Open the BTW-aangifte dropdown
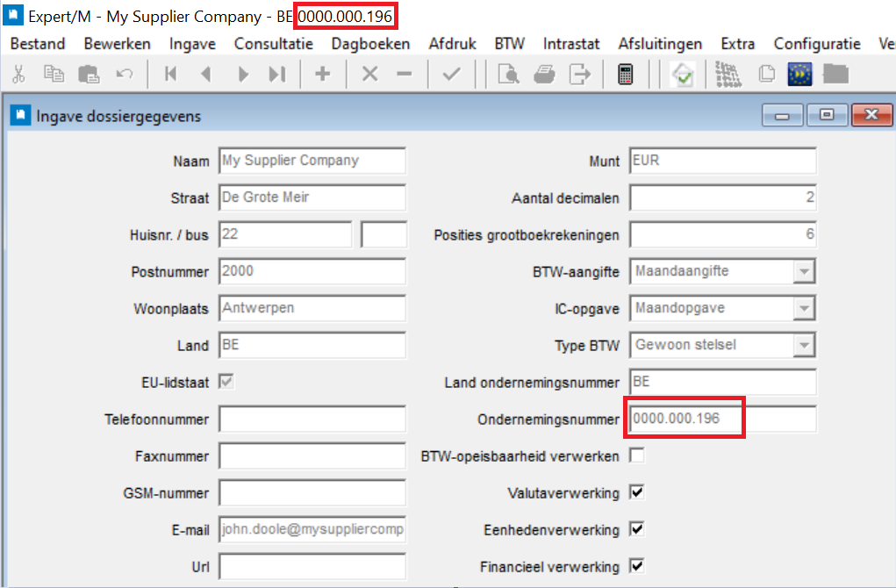This screenshot has width=896, height=588. 803,272
